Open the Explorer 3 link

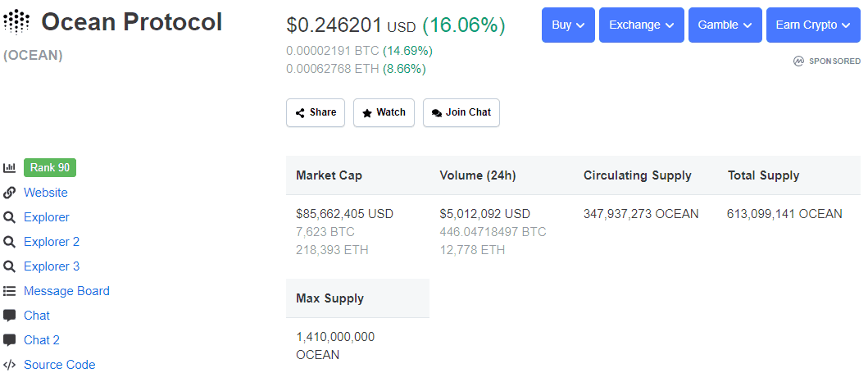point(52,266)
